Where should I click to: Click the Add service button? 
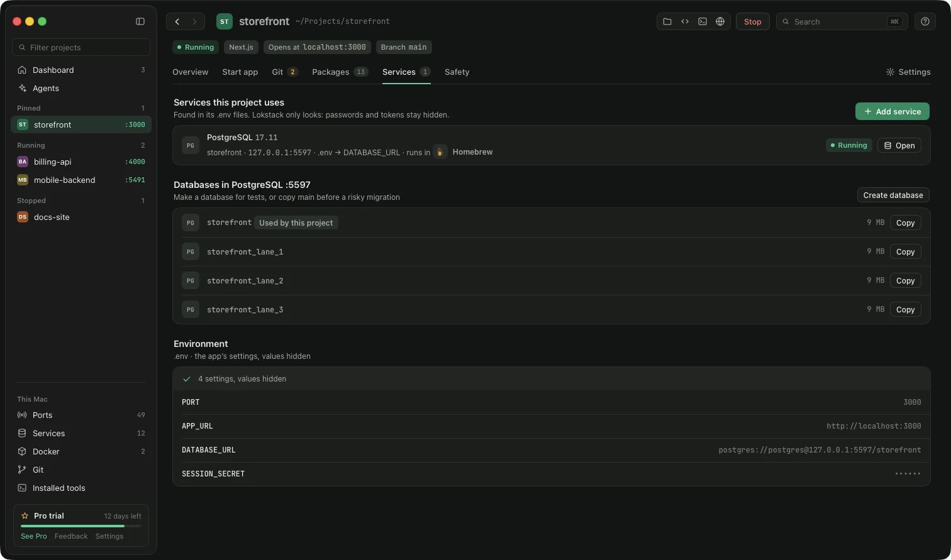(x=892, y=111)
